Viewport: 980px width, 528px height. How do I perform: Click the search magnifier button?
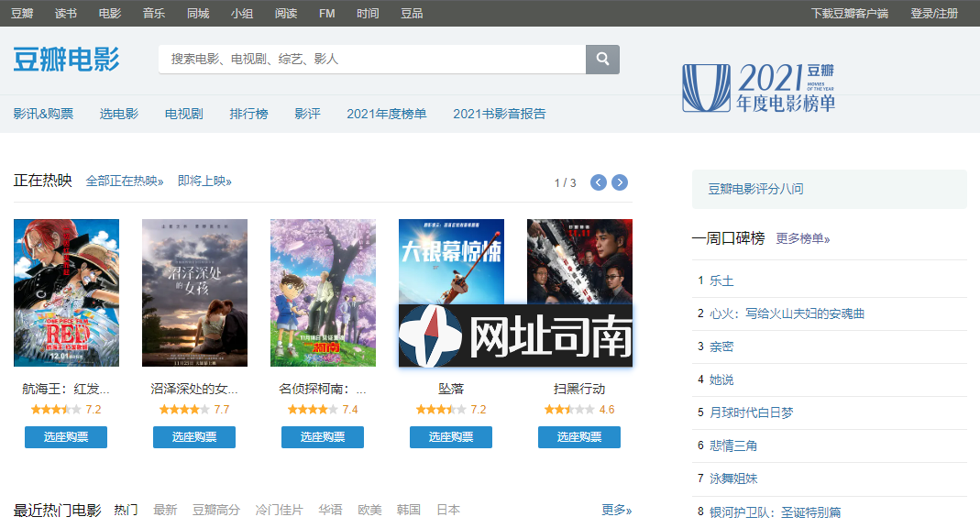click(x=602, y=59)
